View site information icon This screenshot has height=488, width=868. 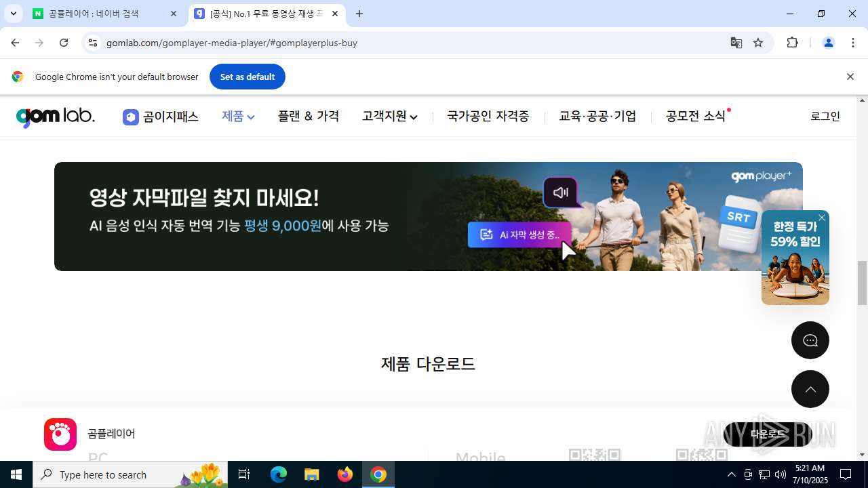tap(93, 43)
